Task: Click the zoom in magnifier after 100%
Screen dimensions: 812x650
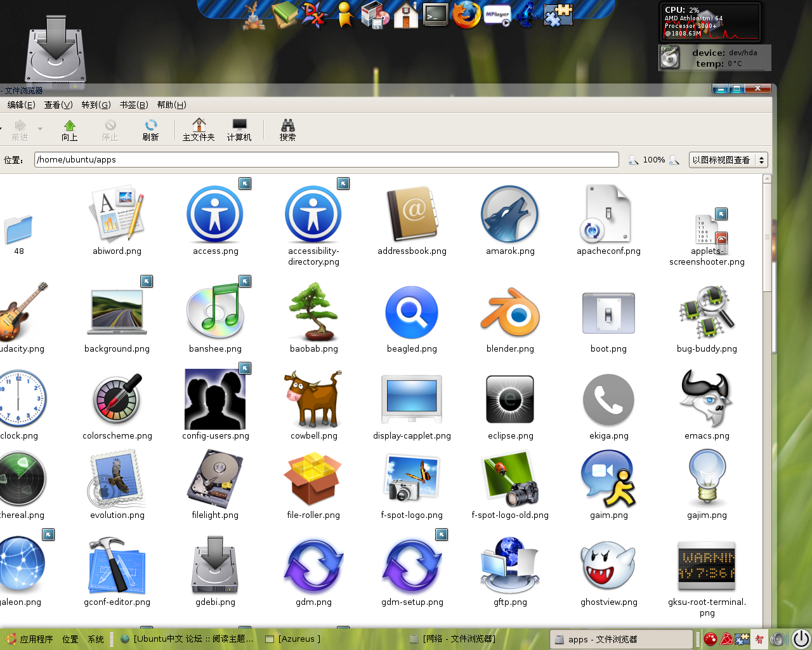Action: [674, 160]
